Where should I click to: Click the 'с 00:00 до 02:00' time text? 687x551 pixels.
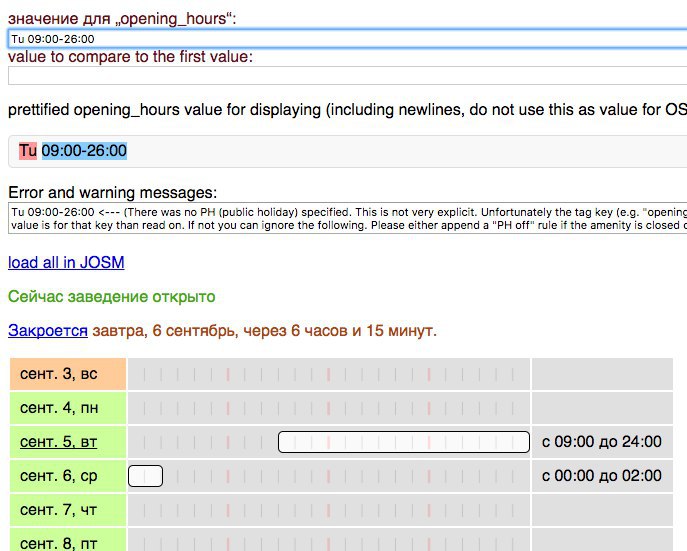(x=601, y=476)
